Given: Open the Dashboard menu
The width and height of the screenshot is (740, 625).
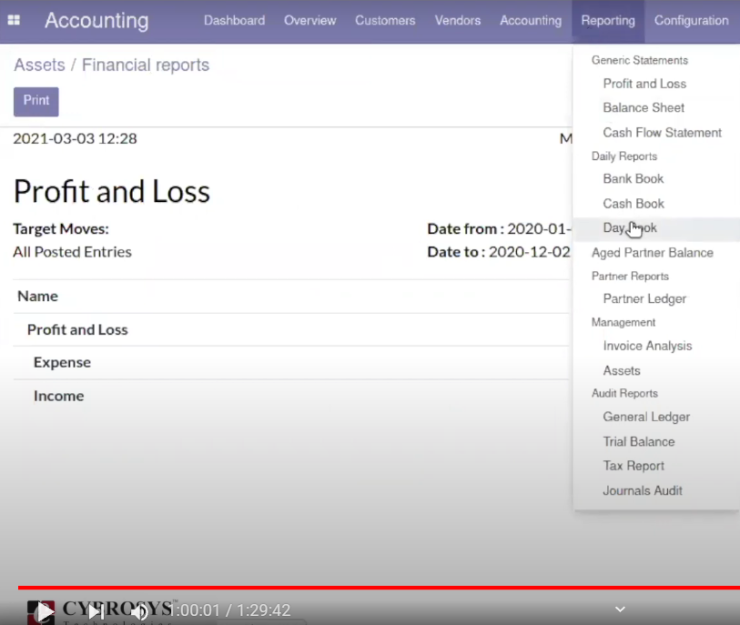Looking at the screenshot, I should pyautogui.click(x=234, y=20).
